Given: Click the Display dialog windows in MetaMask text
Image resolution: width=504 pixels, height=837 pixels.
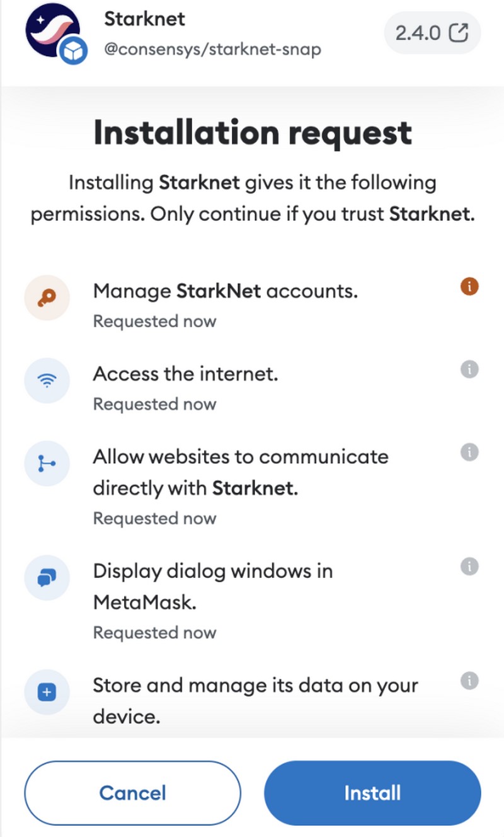Looking at the screenshot, I should click(213, 586).
